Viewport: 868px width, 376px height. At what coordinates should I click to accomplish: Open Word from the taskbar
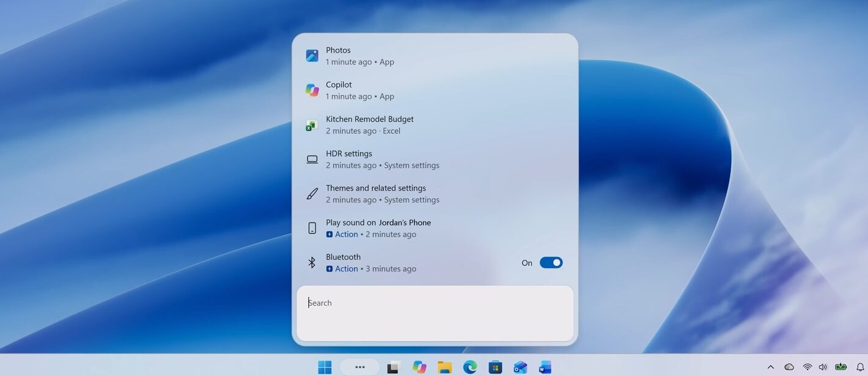click(545, 367)
